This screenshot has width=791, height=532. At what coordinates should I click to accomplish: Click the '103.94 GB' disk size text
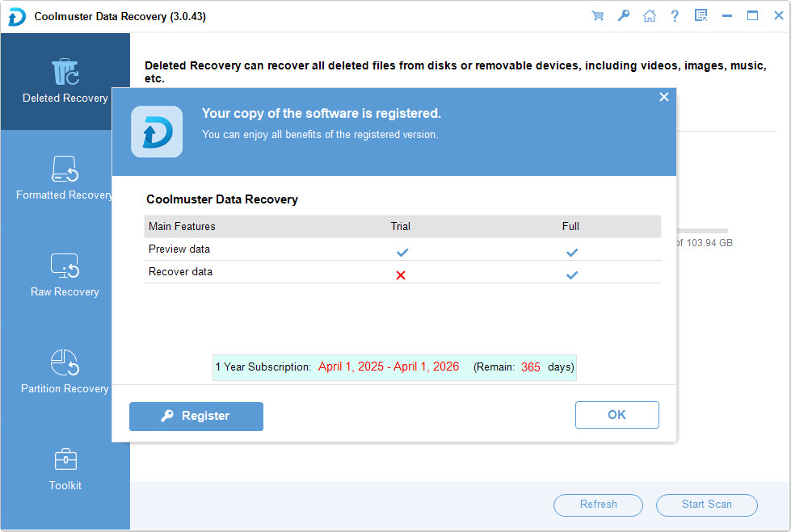tap(709, 243)
